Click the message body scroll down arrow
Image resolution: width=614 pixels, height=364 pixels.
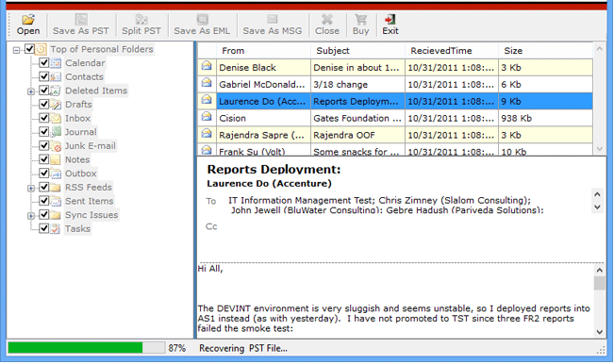coord(599,332)
